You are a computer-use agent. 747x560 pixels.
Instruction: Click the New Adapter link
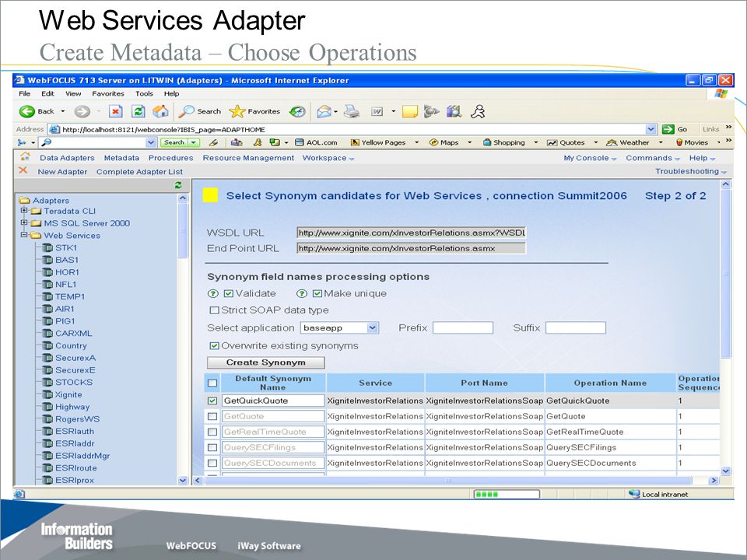click(62, 172)
